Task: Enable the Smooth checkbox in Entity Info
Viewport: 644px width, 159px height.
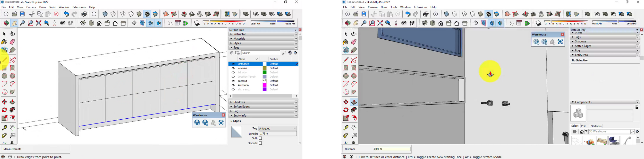Action: click(260, 143)
